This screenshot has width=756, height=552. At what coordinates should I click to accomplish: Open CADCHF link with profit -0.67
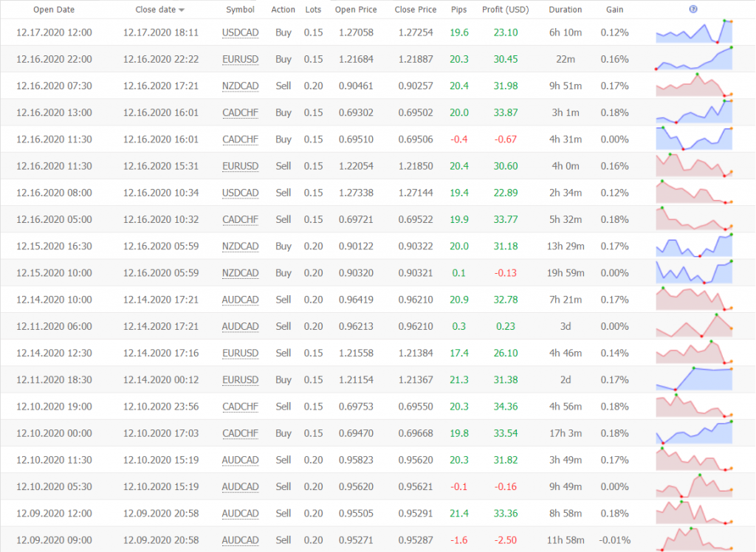click(240, 139)
